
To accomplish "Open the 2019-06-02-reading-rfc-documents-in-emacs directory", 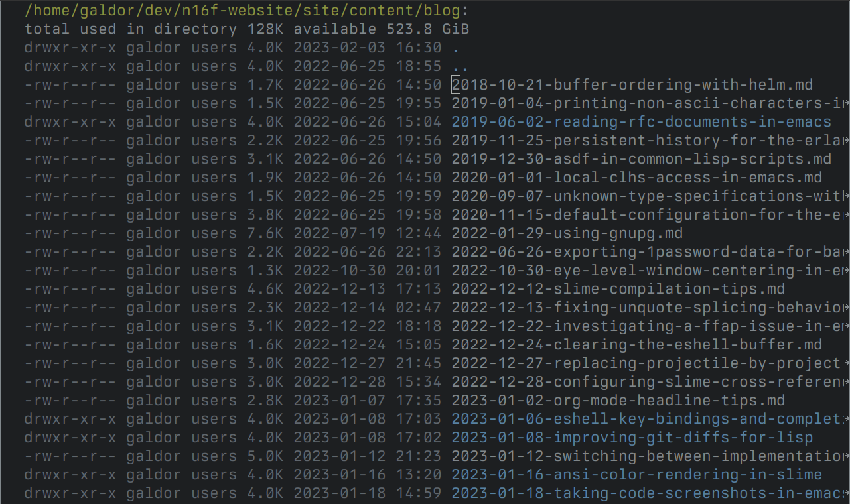I will click(641, 122).
